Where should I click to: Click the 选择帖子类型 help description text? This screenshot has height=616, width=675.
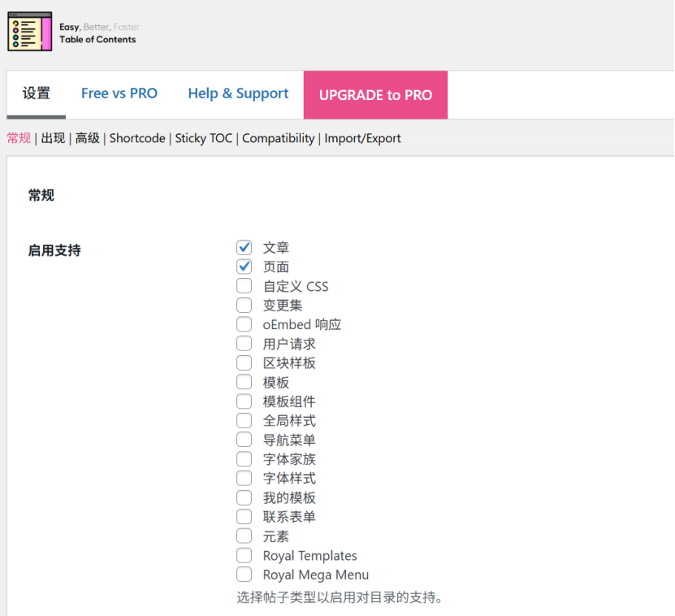click(x=340, y=597)
